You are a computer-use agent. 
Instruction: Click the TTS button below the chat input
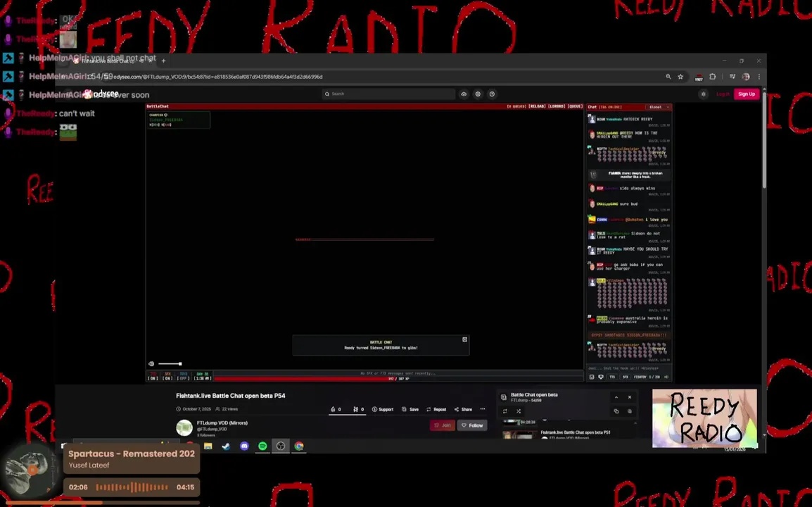pos(612,377)
